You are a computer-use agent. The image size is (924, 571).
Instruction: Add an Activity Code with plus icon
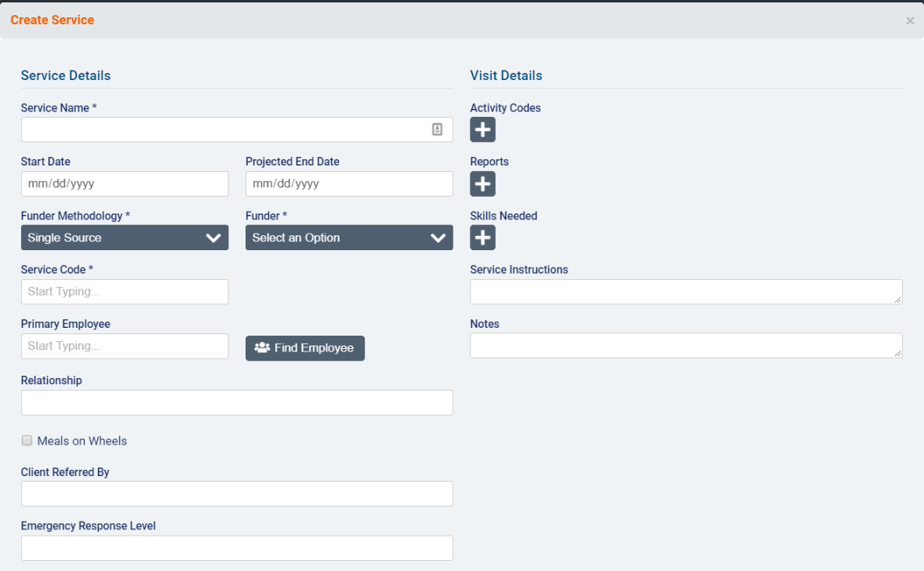tap(482, 130)
